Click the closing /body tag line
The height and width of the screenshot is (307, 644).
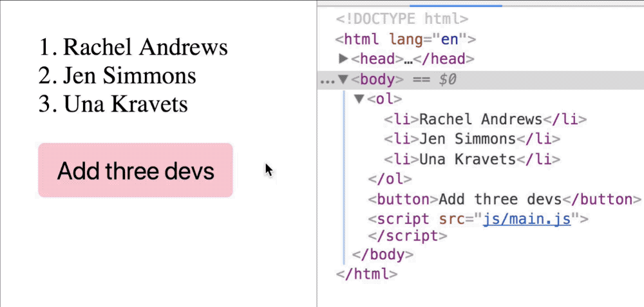[383, 254]
